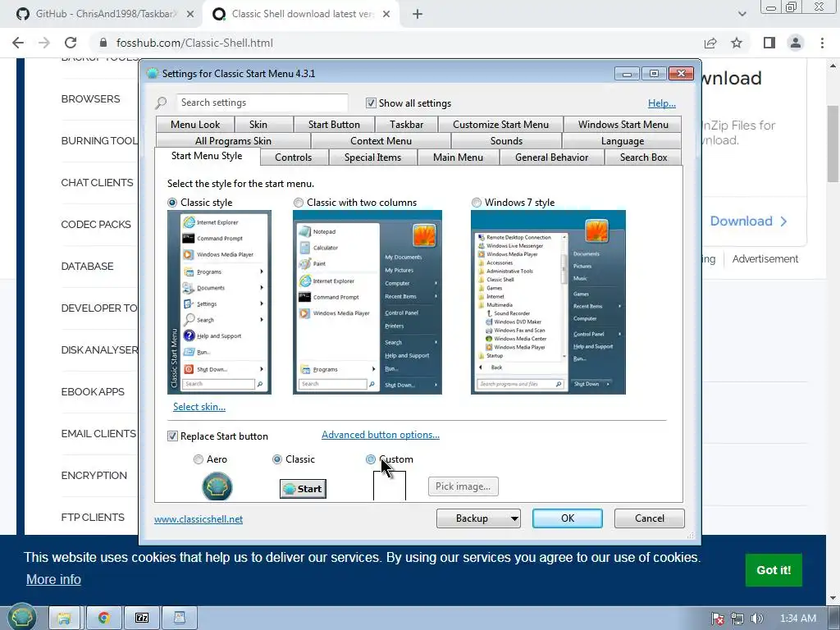Open the Chrome three-dot menu
The height and width of the screenshot is (630, 840).
point(822,43)
